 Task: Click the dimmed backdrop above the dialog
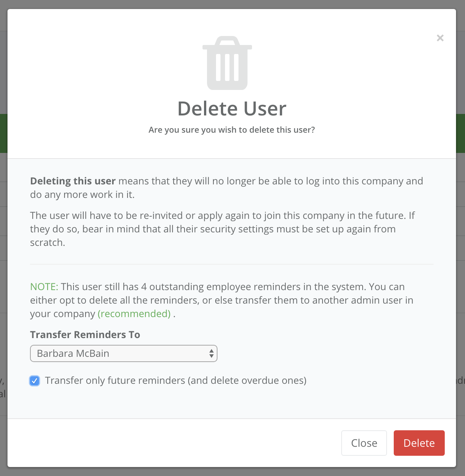pos(232,4)
